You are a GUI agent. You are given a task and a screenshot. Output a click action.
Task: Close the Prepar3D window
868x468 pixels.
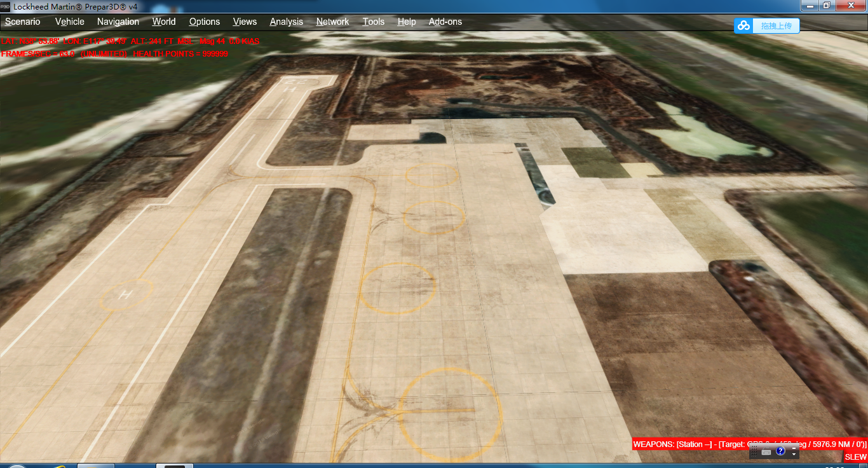click(x=851, y=6)
